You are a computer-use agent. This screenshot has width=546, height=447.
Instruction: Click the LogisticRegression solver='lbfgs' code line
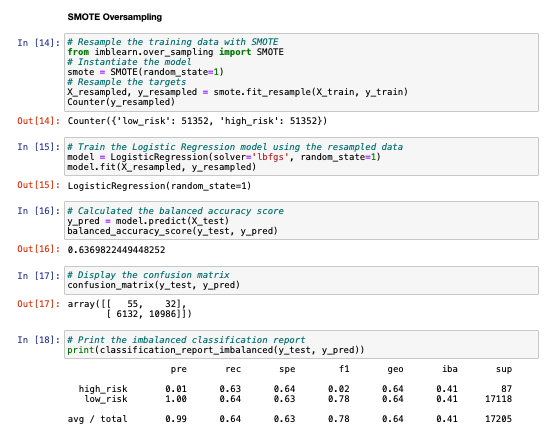point(224,157)
